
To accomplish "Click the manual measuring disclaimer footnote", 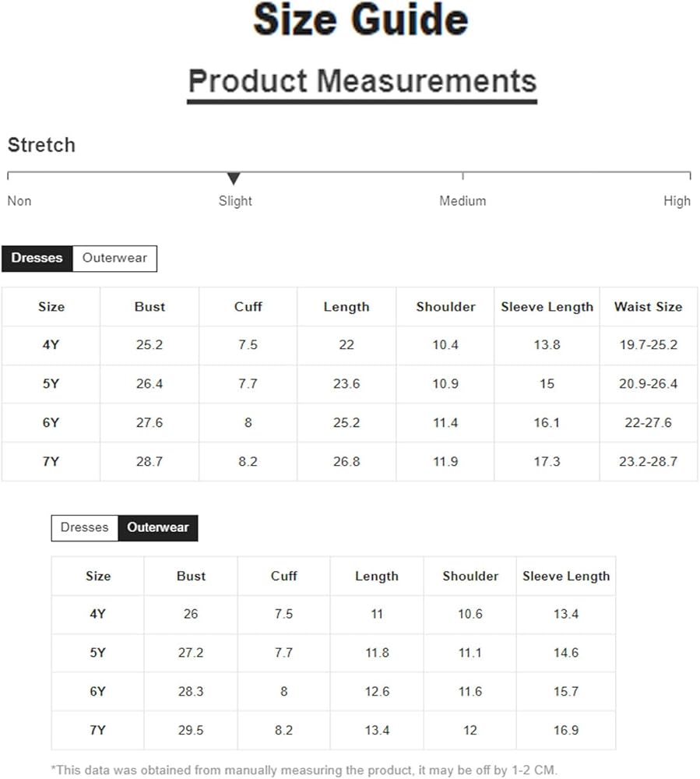I will click(x=304, y=770).
